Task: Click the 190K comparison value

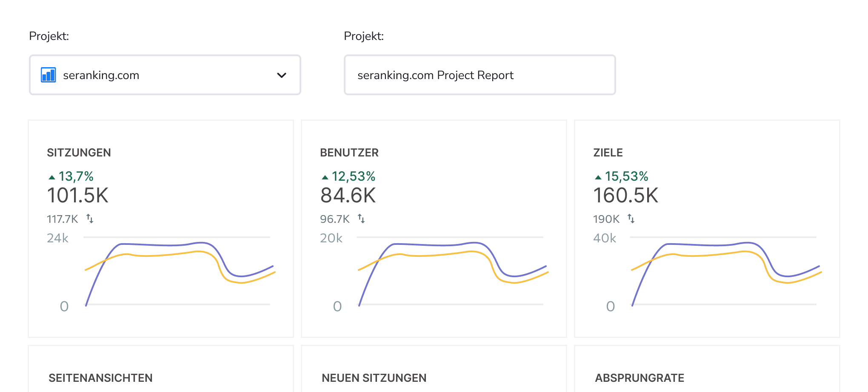Action: [606, 219]
